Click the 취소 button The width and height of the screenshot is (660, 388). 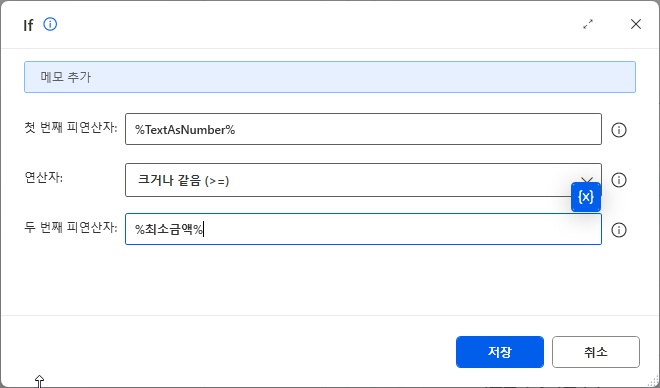596,352
